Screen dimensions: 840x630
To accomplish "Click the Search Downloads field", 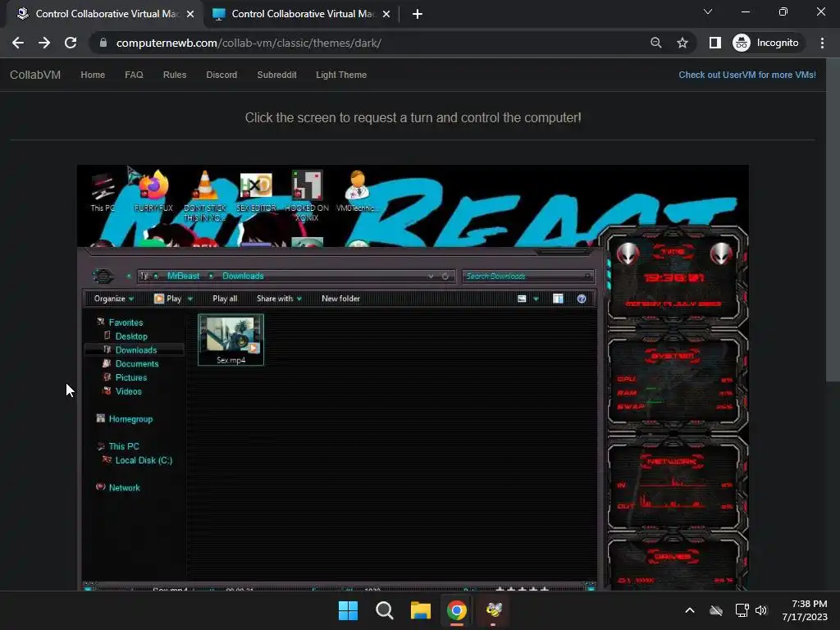I will point(527,276).
